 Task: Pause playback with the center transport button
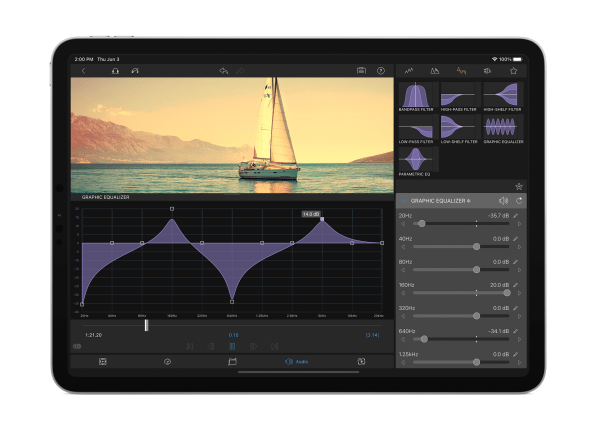(232, 346)
